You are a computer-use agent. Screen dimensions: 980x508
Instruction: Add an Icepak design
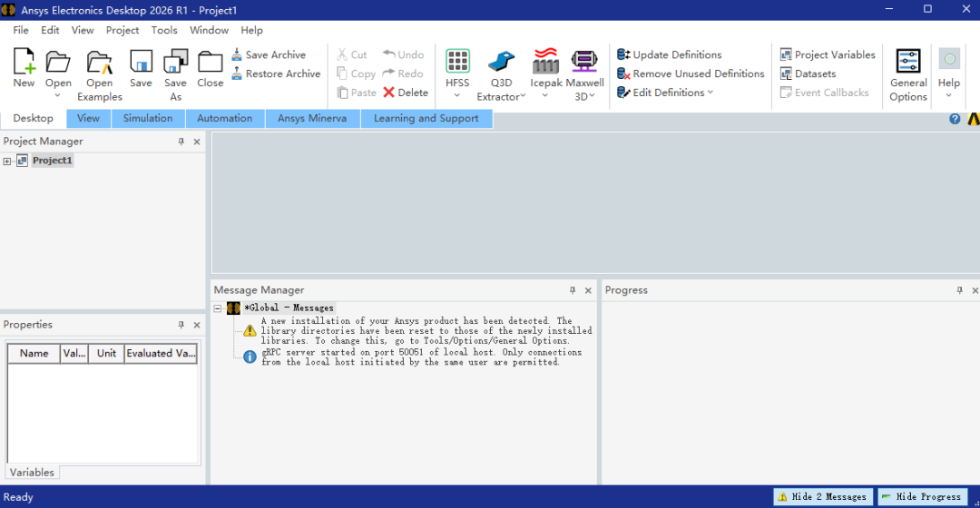click(x=545, y=62)
